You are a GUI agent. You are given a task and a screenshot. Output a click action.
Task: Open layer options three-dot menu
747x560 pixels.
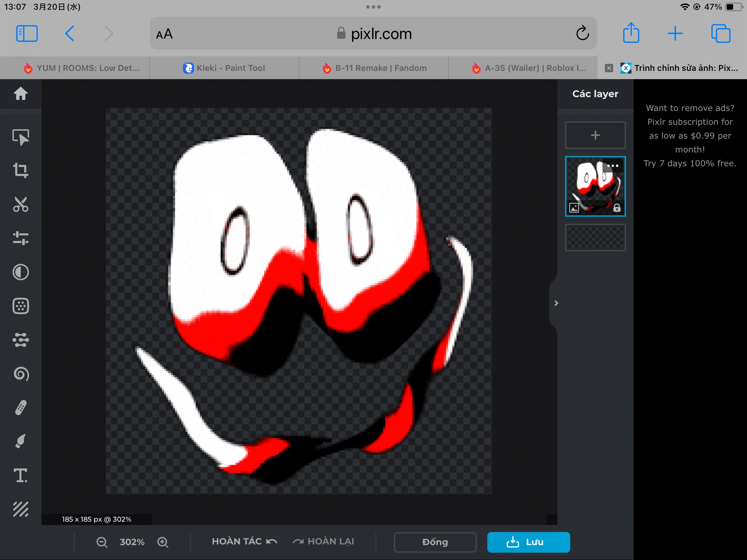(x=613, y=166)
